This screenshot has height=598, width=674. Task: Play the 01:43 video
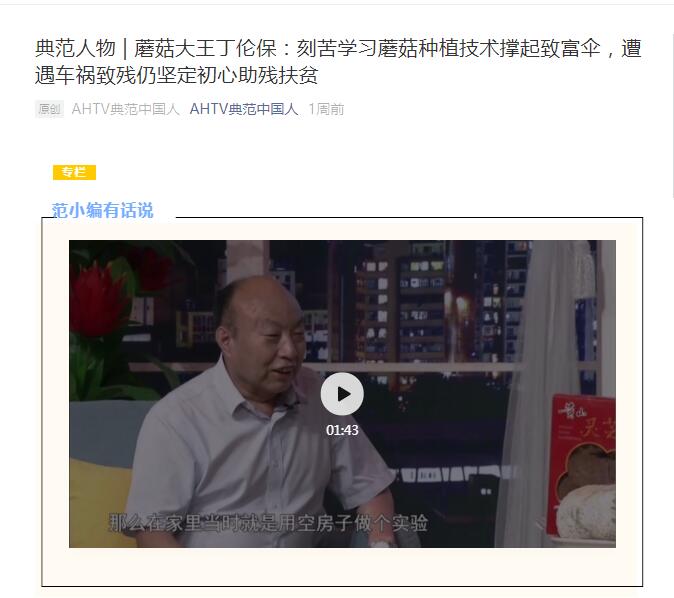[x=342, y=394]
